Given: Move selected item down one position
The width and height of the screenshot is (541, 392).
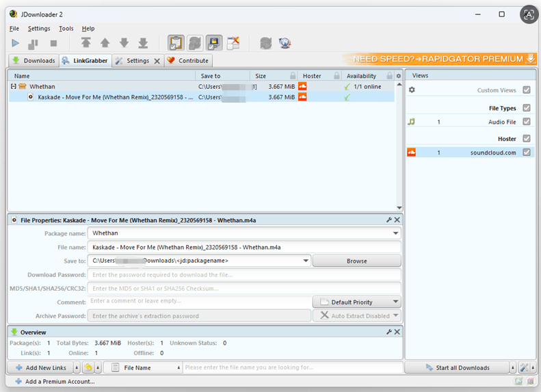Looking at the screenshot, I should (124, 43).
